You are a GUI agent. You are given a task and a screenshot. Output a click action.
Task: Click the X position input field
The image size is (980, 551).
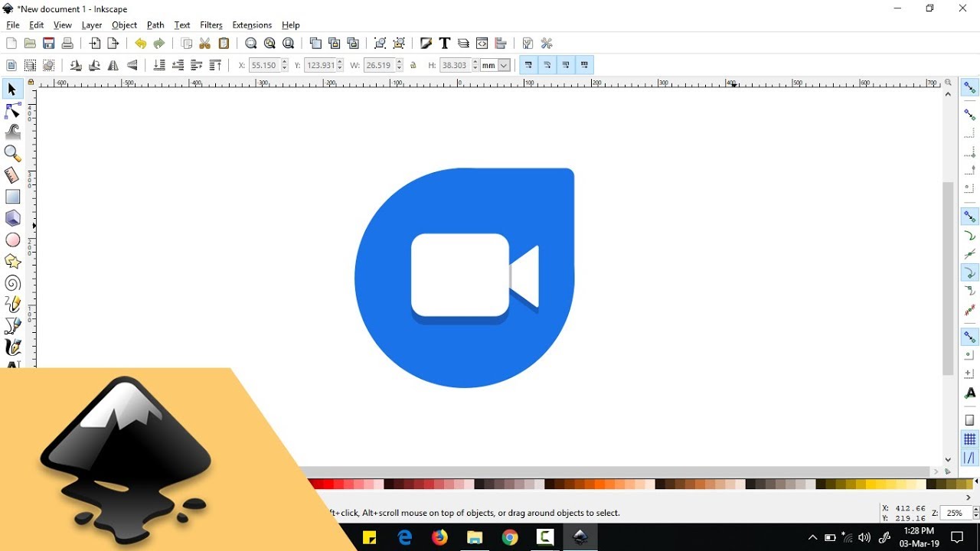264,66
